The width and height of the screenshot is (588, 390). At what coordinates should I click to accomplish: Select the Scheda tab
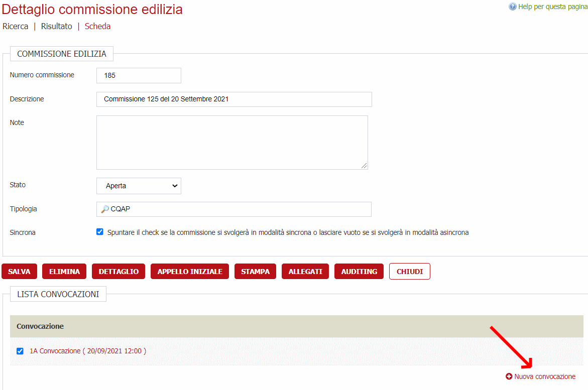tap(97, 26)
